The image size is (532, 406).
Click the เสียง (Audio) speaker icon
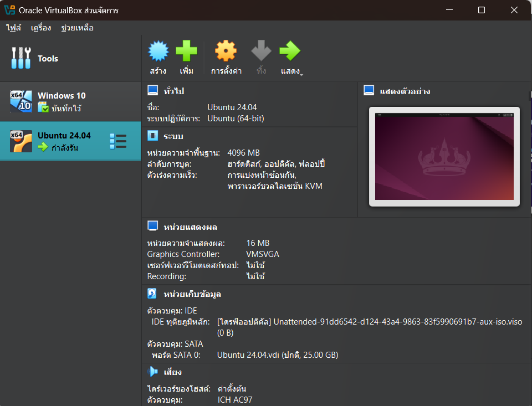pyautogui.click(x=153, y=372)
